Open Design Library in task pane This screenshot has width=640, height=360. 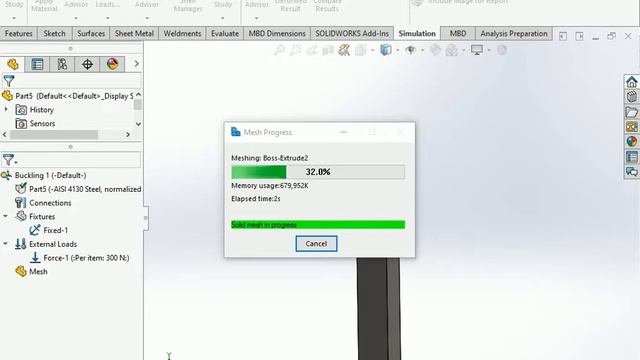pos(631,97)
